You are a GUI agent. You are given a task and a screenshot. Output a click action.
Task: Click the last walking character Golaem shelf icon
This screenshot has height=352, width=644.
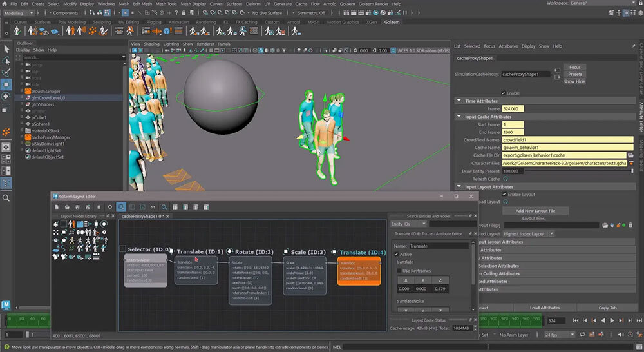296,31
